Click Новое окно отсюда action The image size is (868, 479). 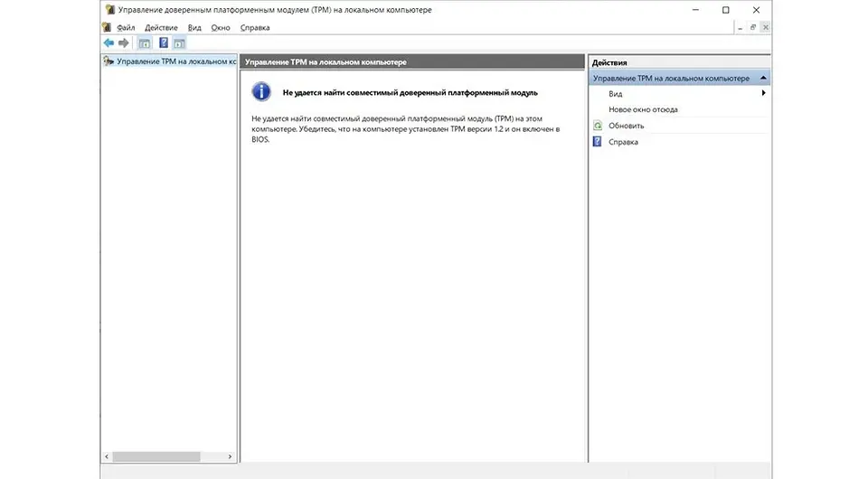(x=643, y=109)
